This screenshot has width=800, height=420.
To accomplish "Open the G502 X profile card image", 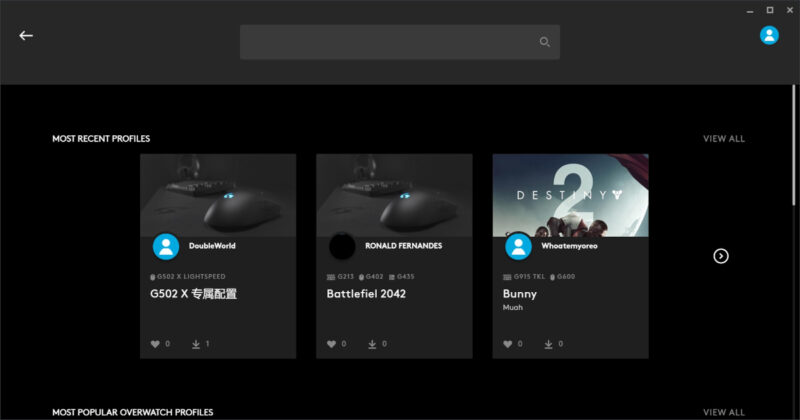I will pyautogui.click(x=218, y=195).
